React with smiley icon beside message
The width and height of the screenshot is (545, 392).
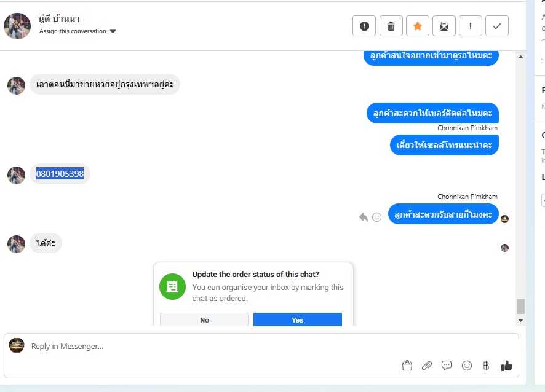point(377,217)
